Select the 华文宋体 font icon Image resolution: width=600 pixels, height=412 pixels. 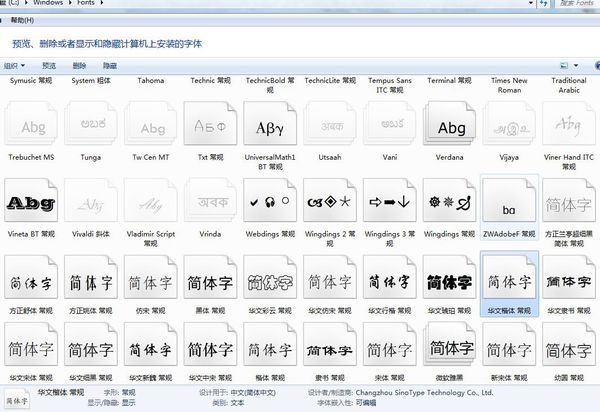tap(31, 344)
